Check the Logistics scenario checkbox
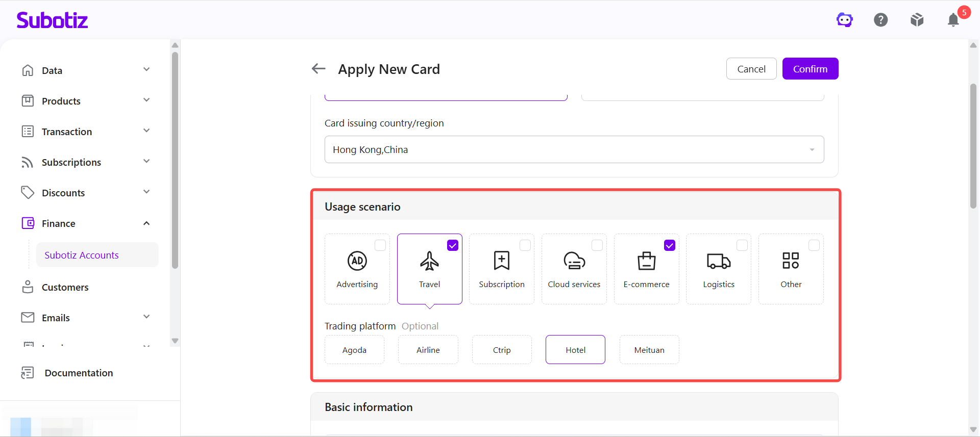Screen dimensions: 980x437 (x=742, y=245)
